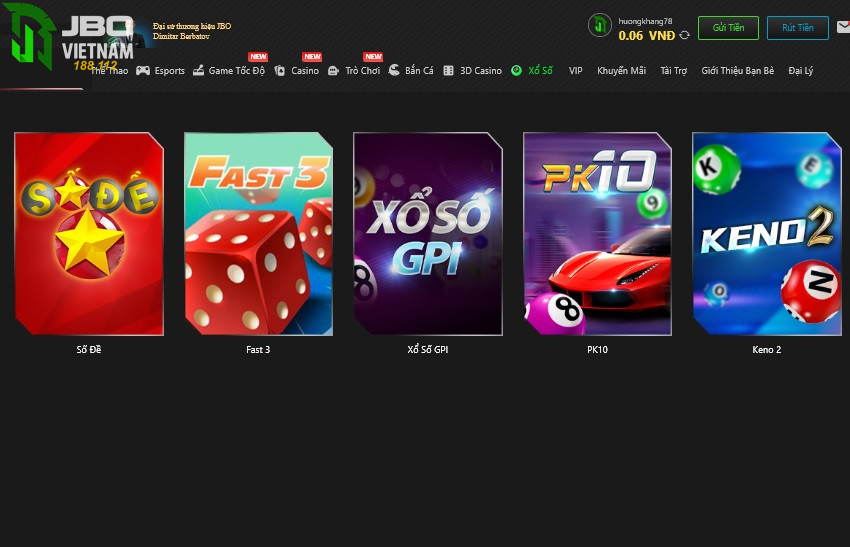Open the Keno 2 game card
The image size is (850, 547).
coord(767,234)
